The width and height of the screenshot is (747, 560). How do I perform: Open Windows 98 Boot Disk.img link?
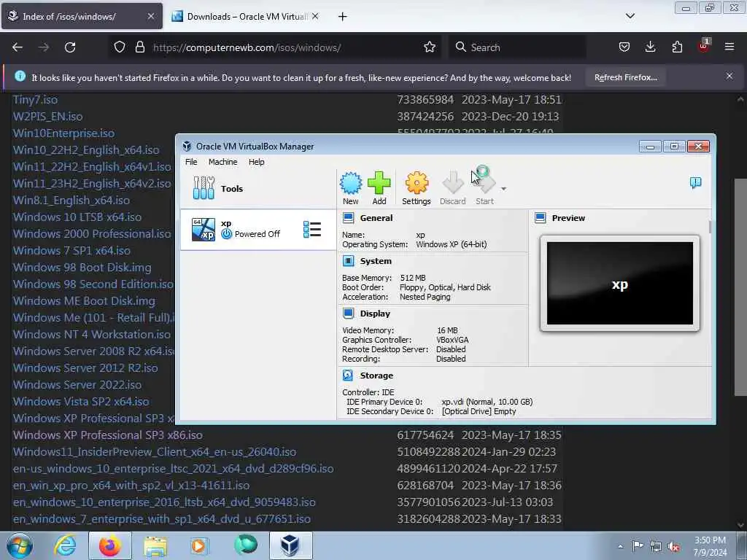click(x=82, y=267)
